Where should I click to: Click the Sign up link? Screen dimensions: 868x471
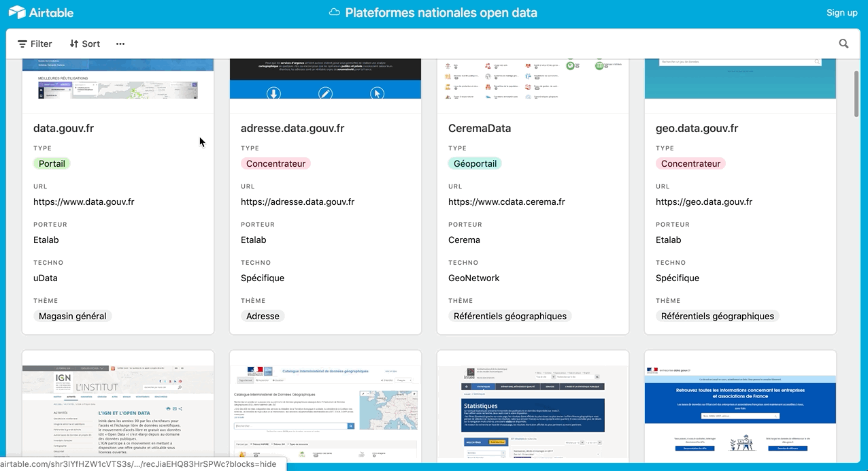click(x=841, y=12)
